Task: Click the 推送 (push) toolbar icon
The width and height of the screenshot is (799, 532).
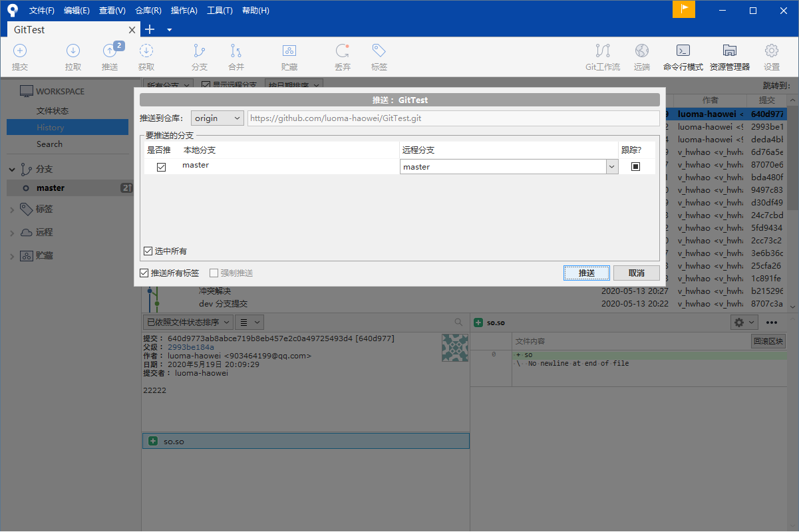Action: tap(110, 51)
